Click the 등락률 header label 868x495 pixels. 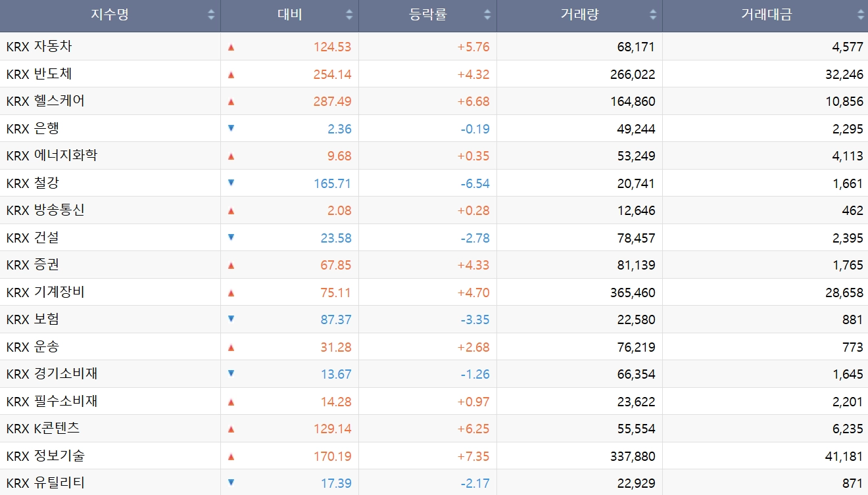[x=427, y=15]
